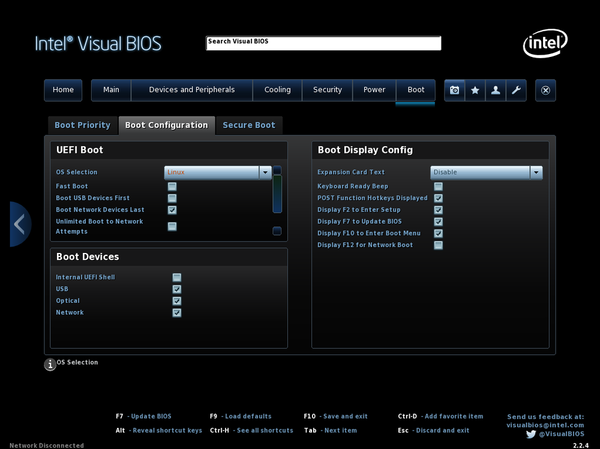Uncheck Optical boot device
Image resolution: width=600 pixels, height=449 pixels.
pos(177,301)
